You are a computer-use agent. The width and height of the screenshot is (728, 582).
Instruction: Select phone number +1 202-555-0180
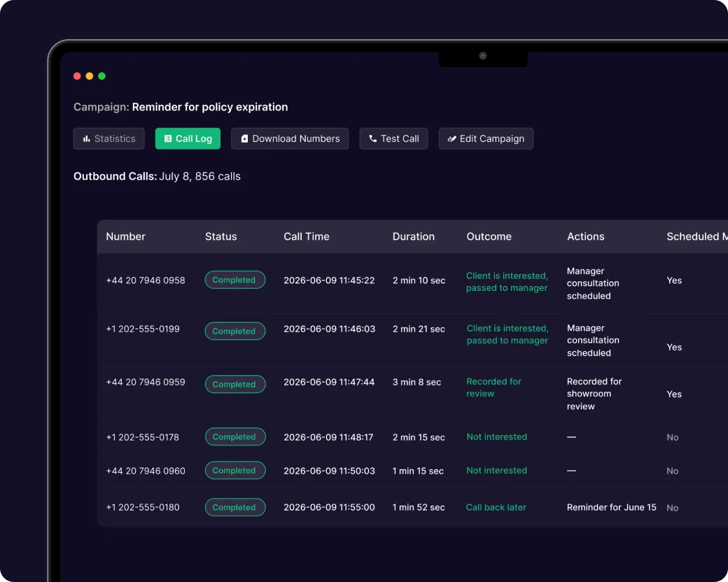[x=143, y=507]
